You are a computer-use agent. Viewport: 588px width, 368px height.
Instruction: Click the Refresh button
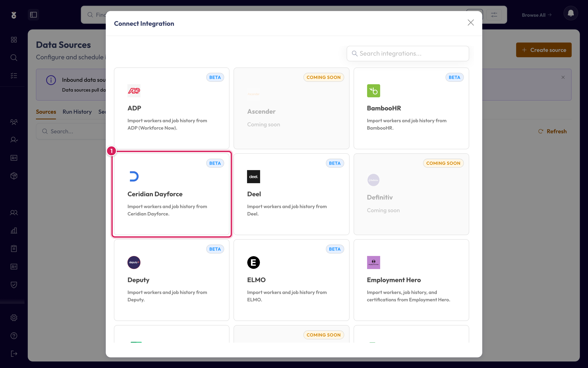(552, 131)
